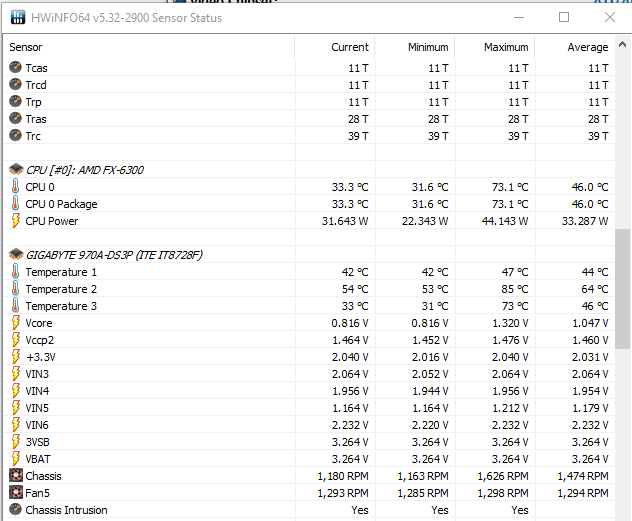This screenshot has height=521, width=632.
Task: Click the 3VSB sensor label
Action: pos(37,442)
